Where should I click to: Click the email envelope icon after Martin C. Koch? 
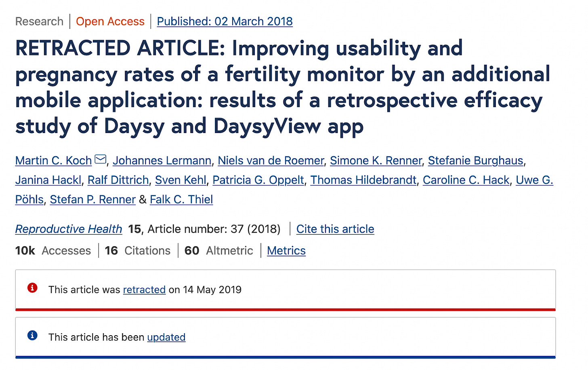coord(101,160)
